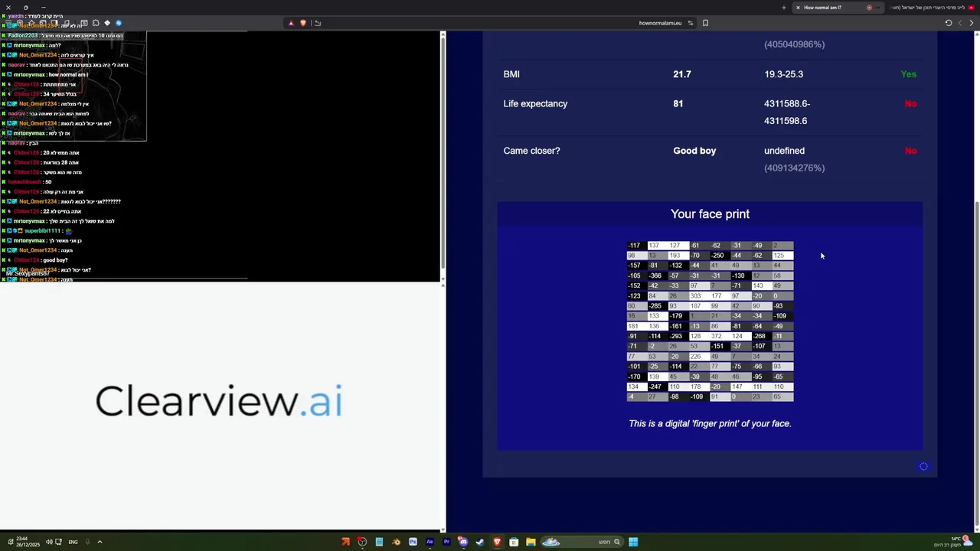This screenshot has height=551, width=980.
Task: Click the 'Your face print' heading
Action: [710, 214]
